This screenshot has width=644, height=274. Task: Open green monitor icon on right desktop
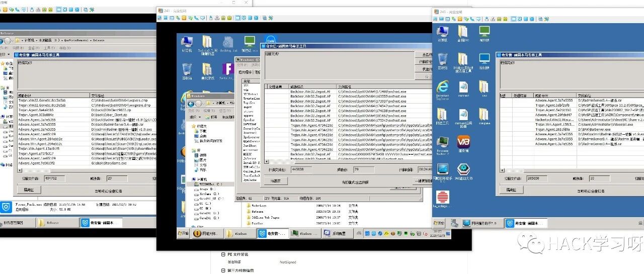pyautogui.click(x=484, y=34)
